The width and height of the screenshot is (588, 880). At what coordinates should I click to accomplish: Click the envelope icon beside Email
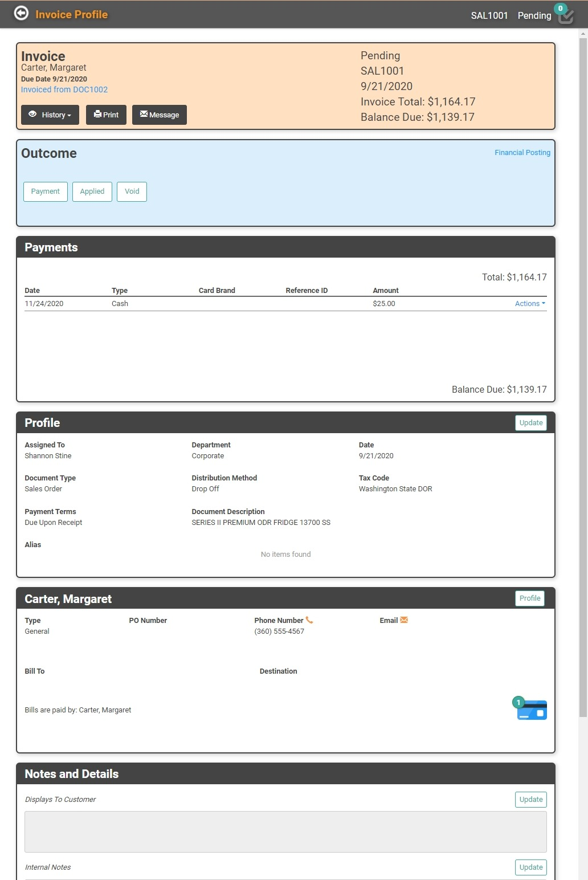click(404, 620)
